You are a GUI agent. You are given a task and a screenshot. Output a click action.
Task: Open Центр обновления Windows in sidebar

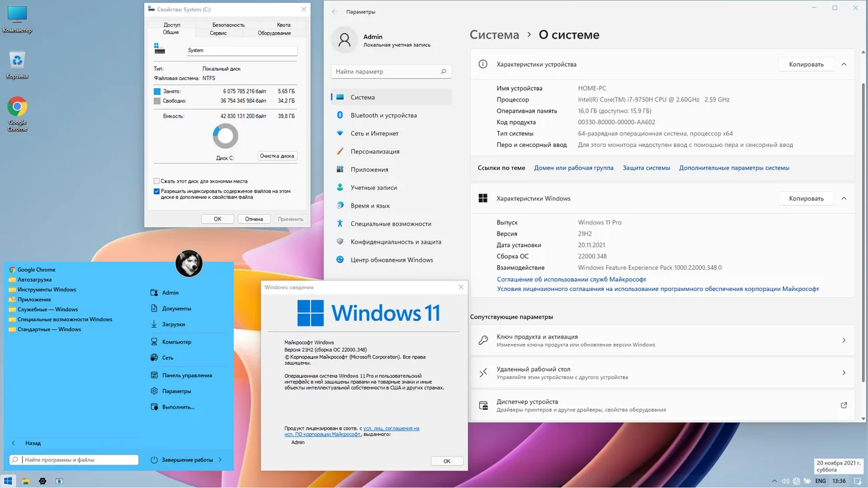(391, 260)
